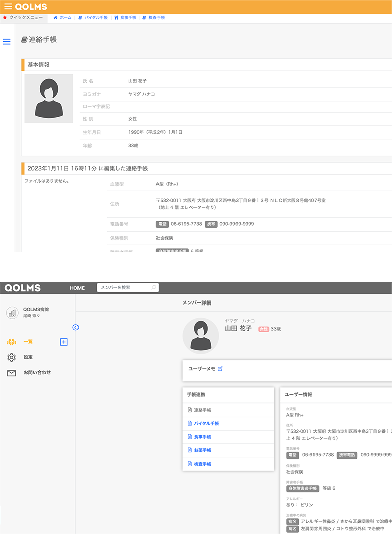Click the profile photo in 基本情報

coord(49,99)
